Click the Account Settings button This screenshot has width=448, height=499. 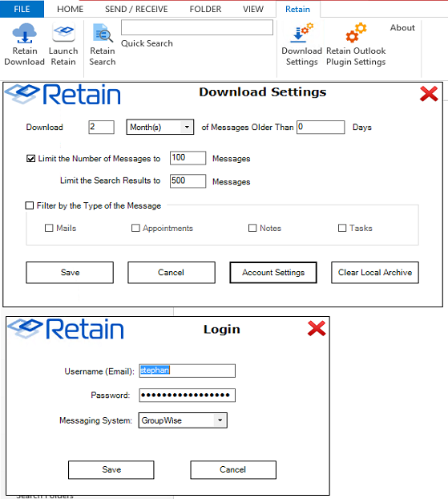point(273,273)
